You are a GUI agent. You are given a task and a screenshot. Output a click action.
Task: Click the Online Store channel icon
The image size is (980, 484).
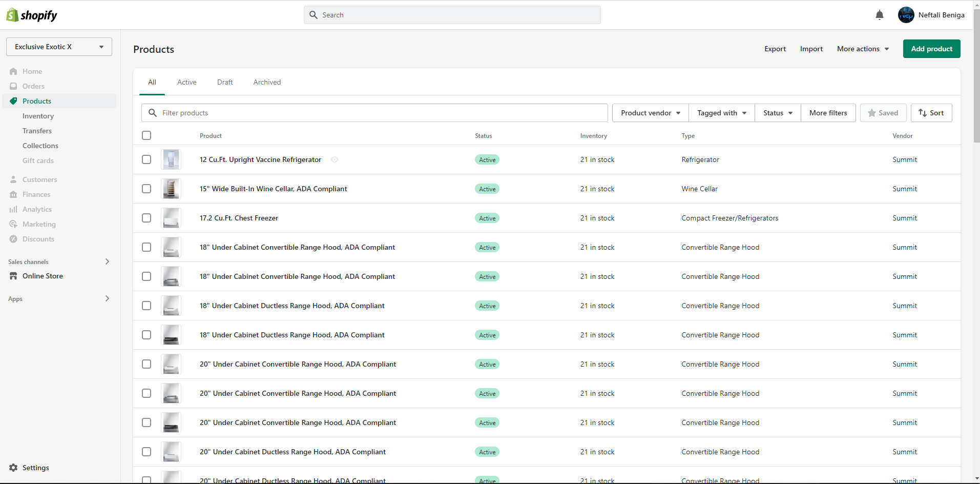tap(13, 276)
